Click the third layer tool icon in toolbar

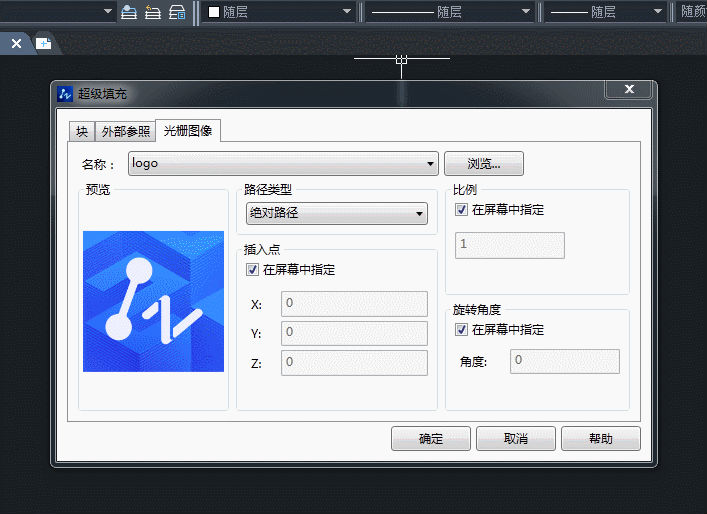click(x=176, y=12)
